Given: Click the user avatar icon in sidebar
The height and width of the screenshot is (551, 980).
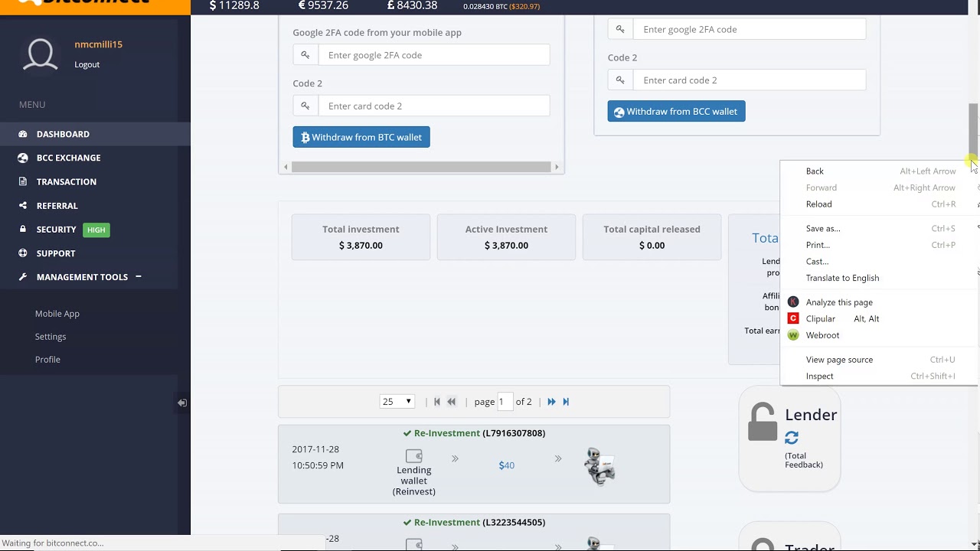Looking at the screenshot, I should tap(41, 55).
